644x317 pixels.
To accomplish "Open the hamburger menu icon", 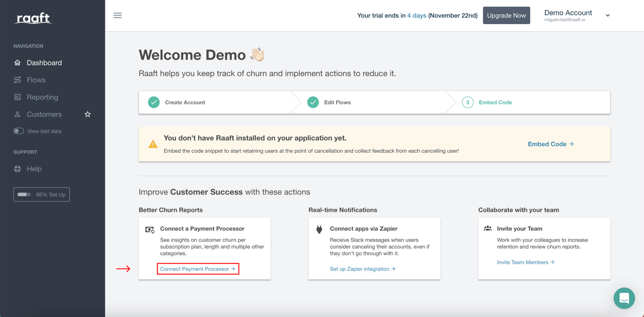I will tap(118, 16).
